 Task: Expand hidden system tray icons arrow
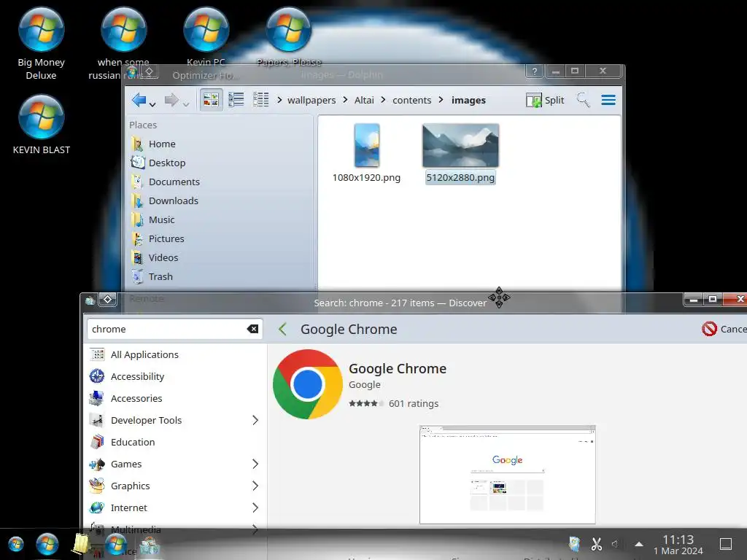(639, 544)
